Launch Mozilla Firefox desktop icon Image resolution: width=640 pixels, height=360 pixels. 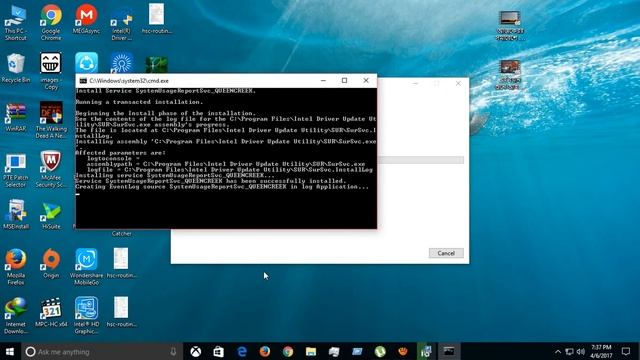click(16, 267)
